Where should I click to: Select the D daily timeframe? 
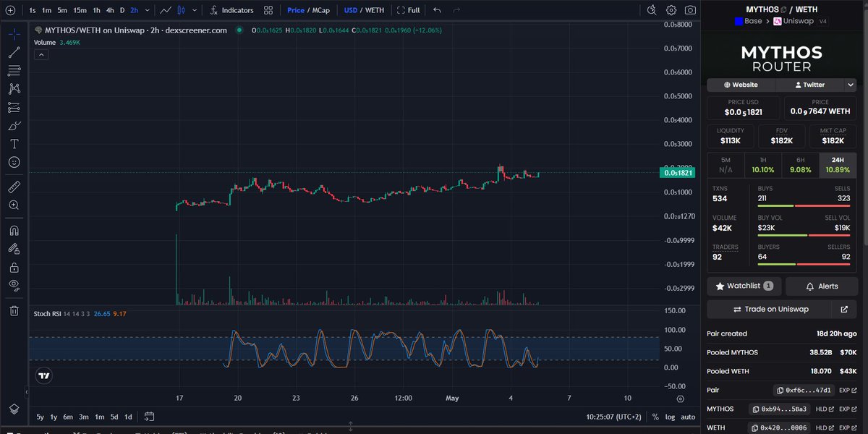[x=122, y=10]
